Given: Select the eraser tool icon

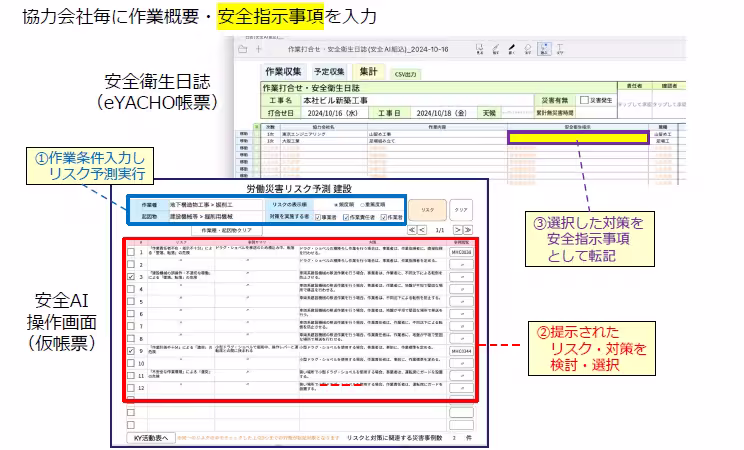Looking at the screenshot, I should [528, 49].
